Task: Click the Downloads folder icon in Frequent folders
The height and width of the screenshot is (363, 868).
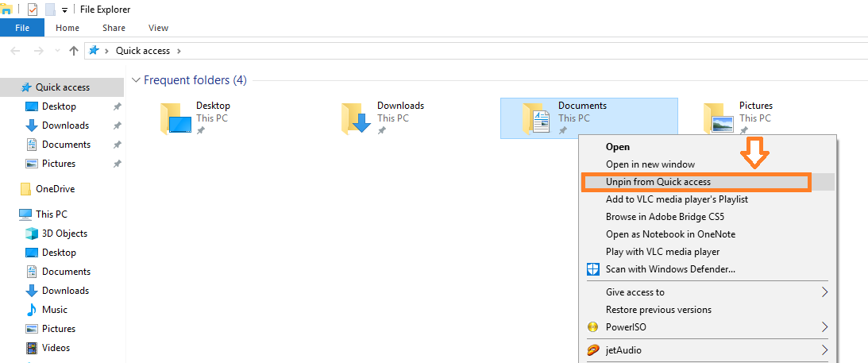Action: [x=357, y=119]
